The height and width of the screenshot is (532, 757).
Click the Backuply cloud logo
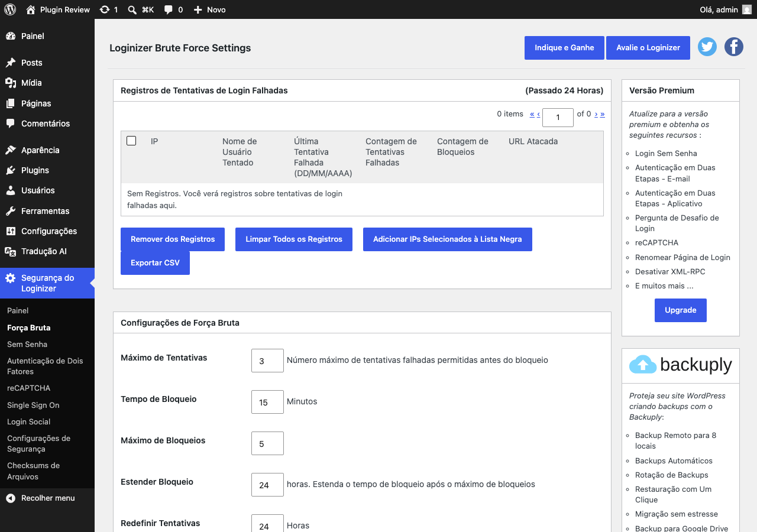(x=643, y=365)
